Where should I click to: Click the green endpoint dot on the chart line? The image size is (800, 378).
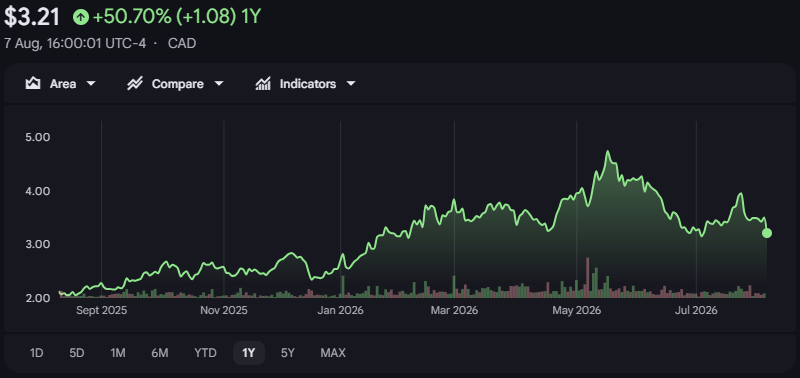tap(767, 233)
